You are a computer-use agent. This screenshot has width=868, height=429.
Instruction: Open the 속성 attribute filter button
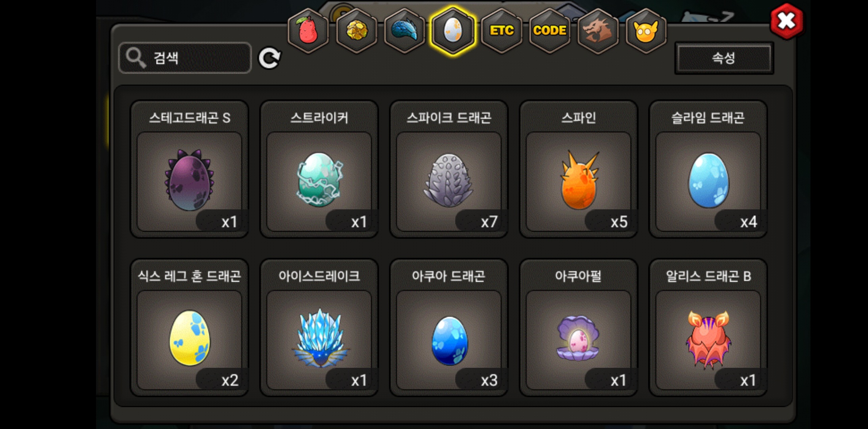(x=724, y=58)
